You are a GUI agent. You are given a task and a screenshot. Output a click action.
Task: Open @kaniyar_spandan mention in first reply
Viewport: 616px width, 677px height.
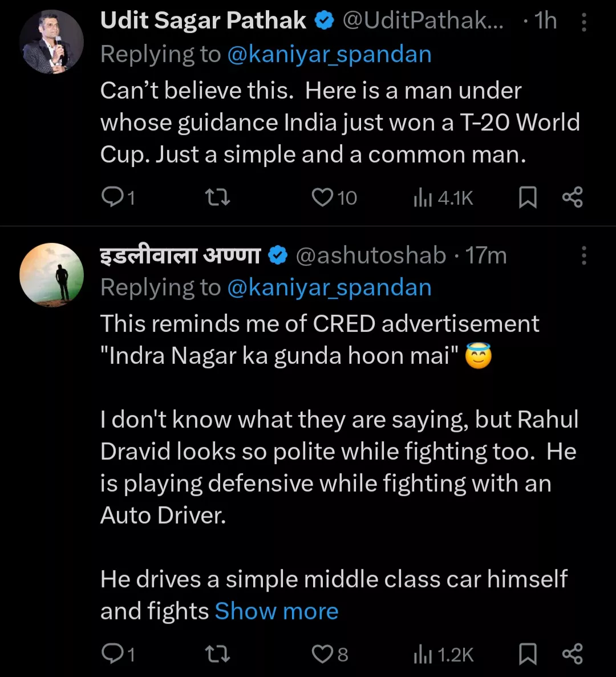click(x=329, y=55)
